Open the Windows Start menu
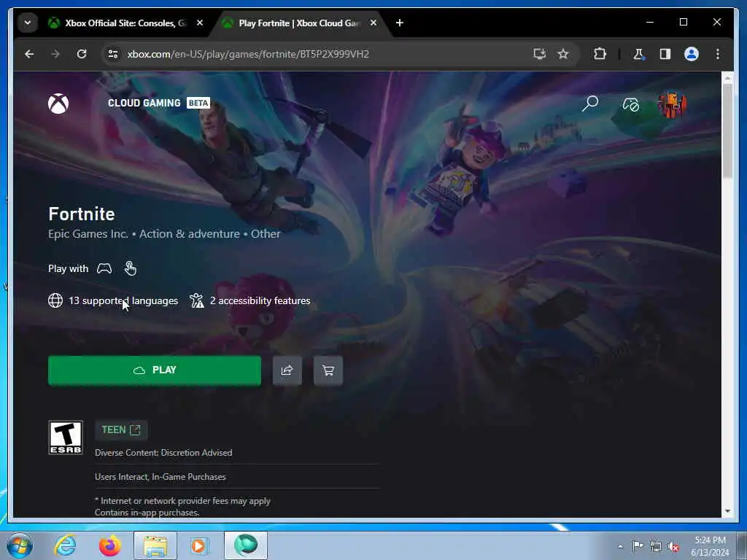This screenshot has width=747, height=560. (x=20, y=545)
